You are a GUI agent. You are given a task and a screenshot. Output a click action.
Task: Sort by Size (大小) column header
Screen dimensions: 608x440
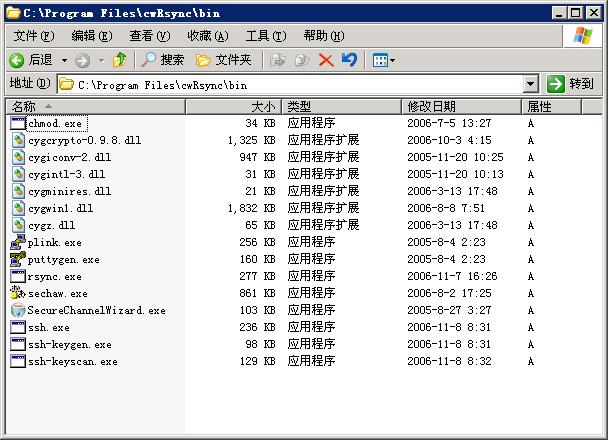234,106
